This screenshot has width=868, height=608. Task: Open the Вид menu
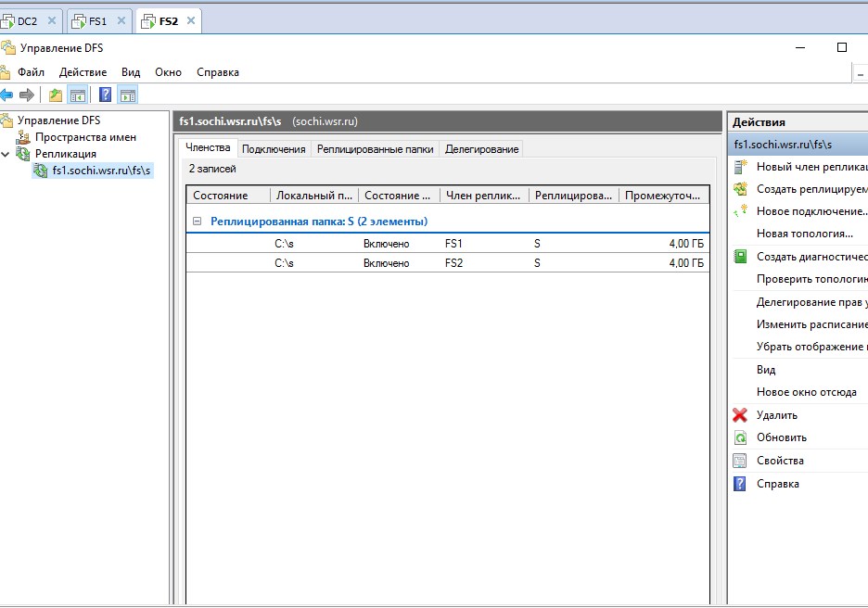[131, 72]
